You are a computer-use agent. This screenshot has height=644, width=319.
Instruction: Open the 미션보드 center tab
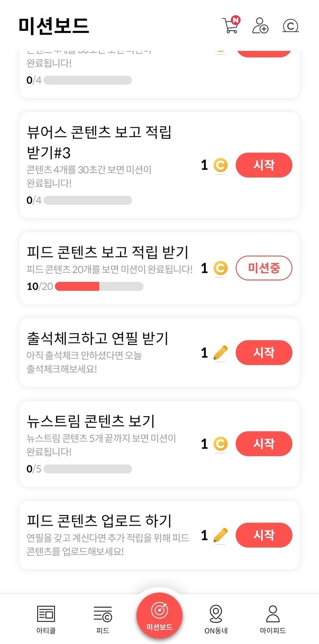159,615
